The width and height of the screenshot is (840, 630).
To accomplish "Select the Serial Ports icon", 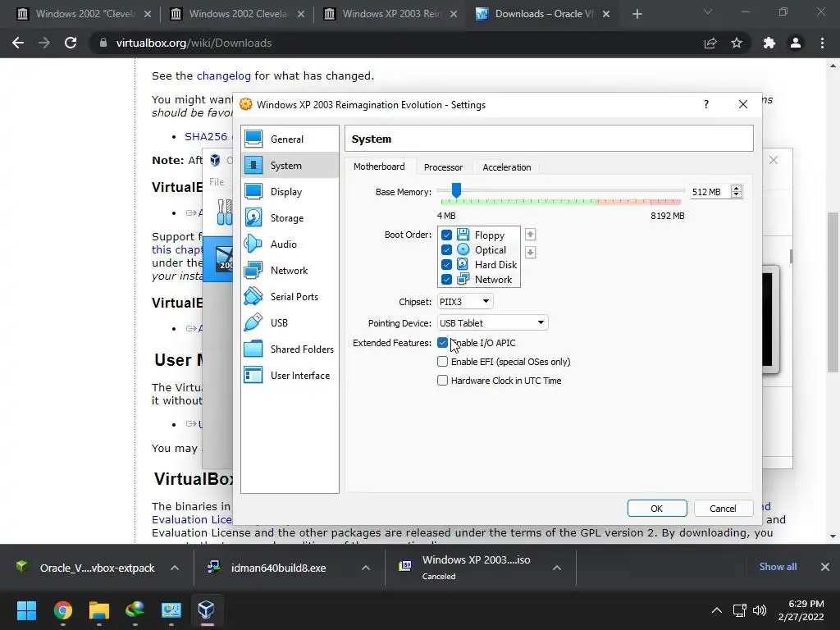I will (x=253, y=297).
